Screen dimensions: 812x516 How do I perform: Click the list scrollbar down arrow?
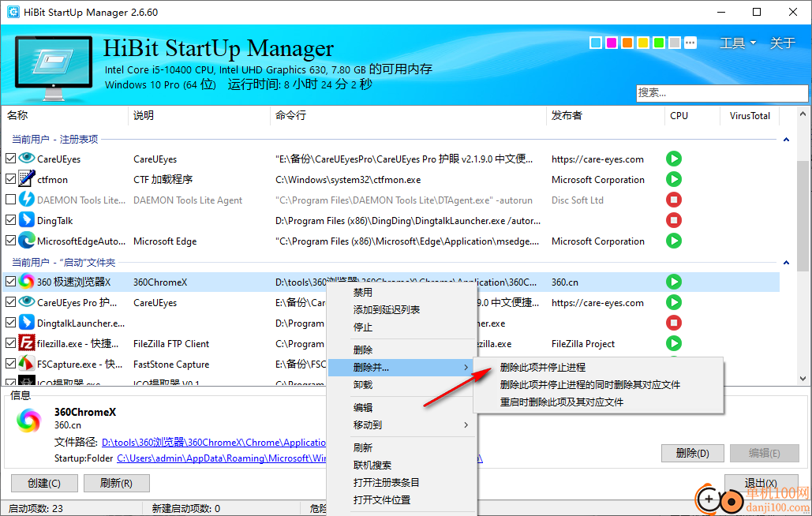tap(803, 379)
